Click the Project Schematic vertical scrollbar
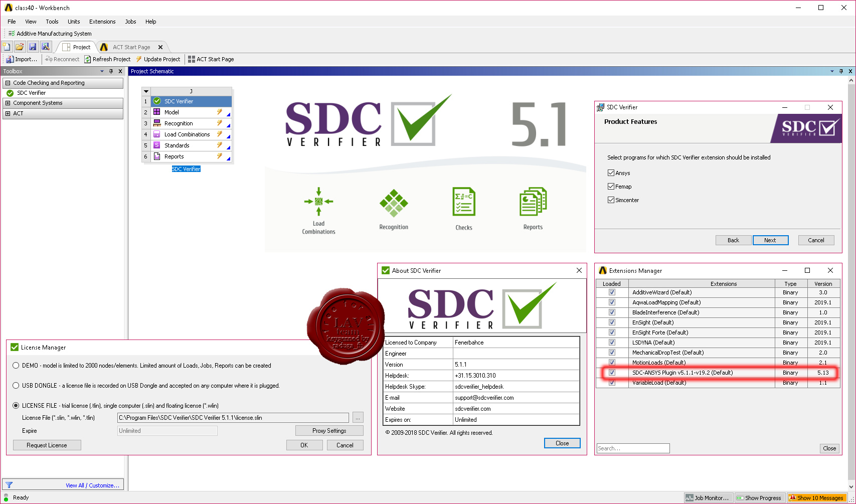 pyautogui.click(x=850, y=283)
